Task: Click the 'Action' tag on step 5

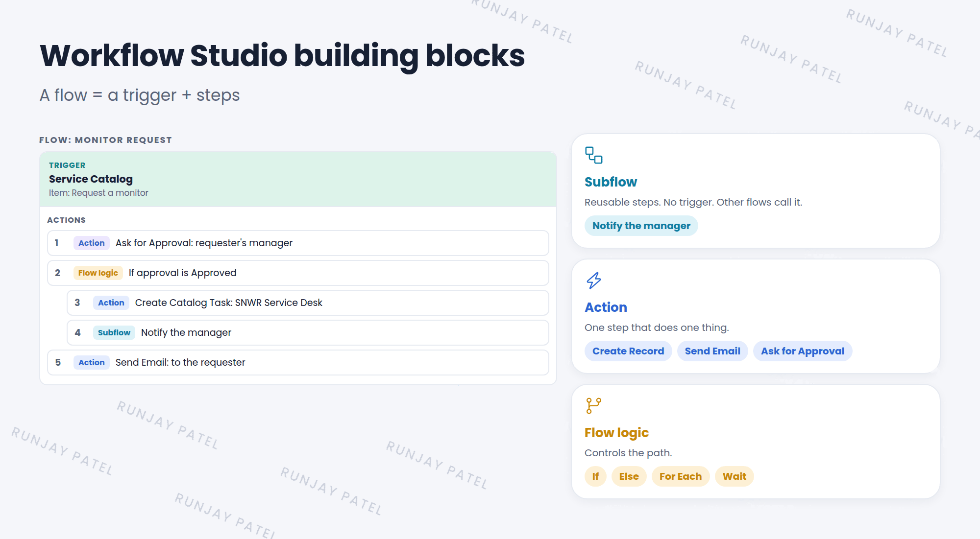Action: pos(92,362)
